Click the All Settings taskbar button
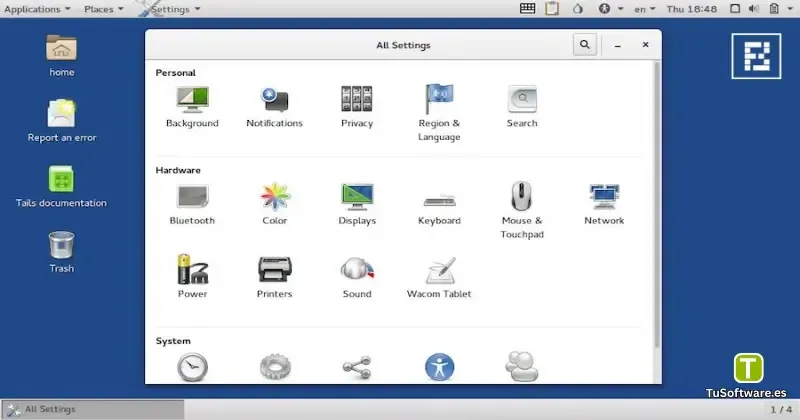 pos(93,409)
